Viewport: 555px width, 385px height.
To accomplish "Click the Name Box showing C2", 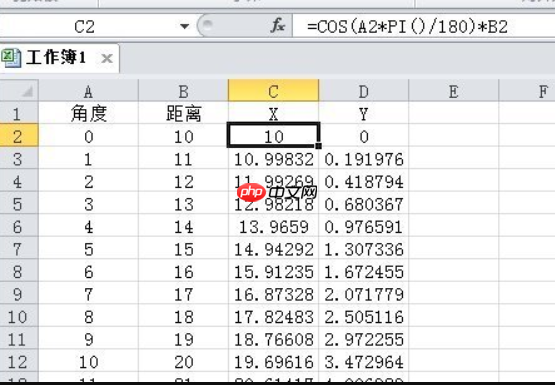I will coord(84,27).
